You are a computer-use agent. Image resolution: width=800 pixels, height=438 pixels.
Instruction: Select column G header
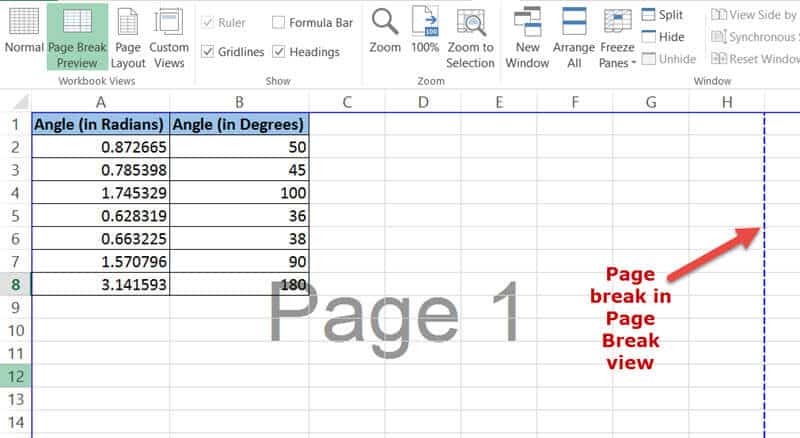[x=651, y=102]
